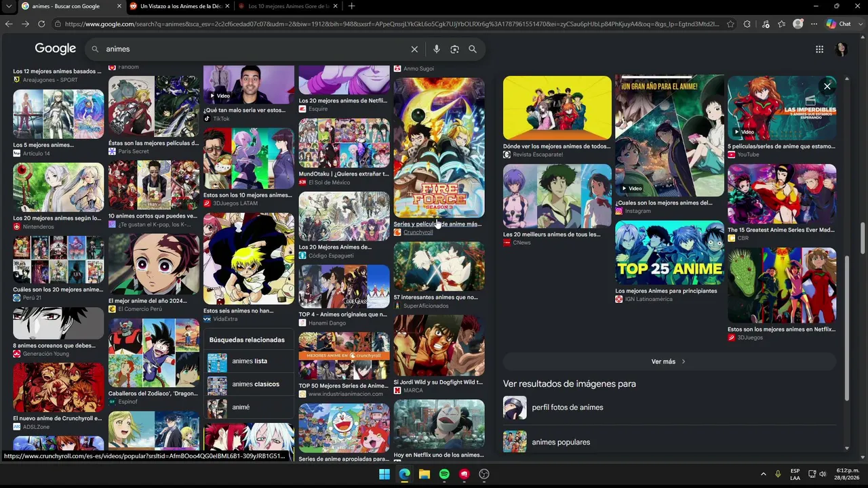Show hidden system tray icons
Screen dimensions: 868x488
763,474
